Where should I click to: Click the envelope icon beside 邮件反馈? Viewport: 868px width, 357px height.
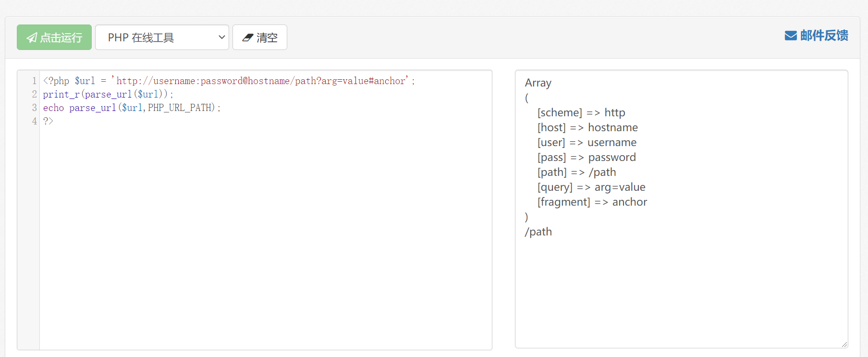click(790, 36)
